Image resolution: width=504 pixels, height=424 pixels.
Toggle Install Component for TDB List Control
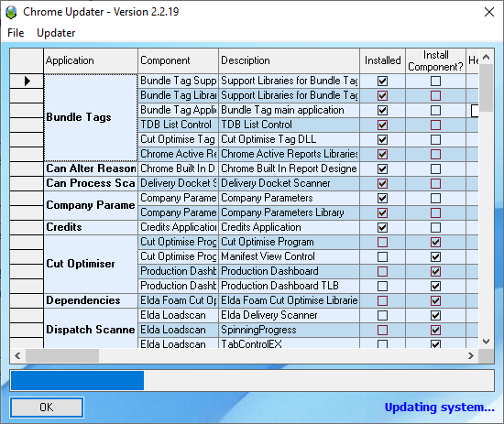435,125
